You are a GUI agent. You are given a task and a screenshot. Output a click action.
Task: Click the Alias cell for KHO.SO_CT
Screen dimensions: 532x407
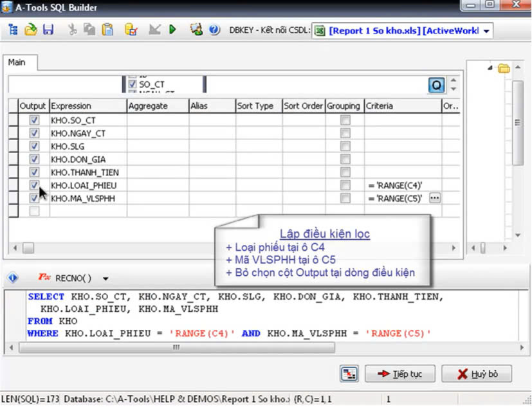point(212,120)
